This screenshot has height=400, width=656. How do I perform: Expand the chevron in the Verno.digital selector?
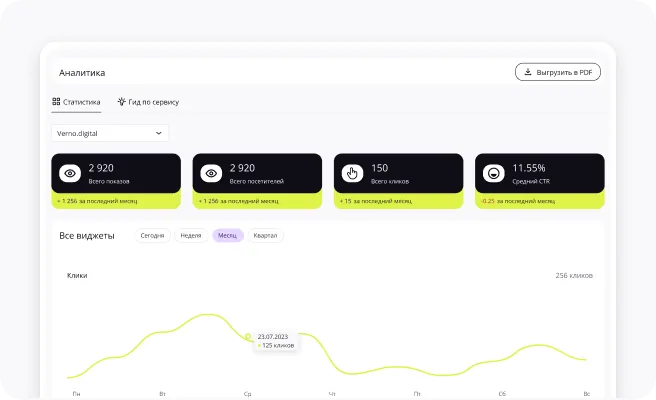coord(159,133)
